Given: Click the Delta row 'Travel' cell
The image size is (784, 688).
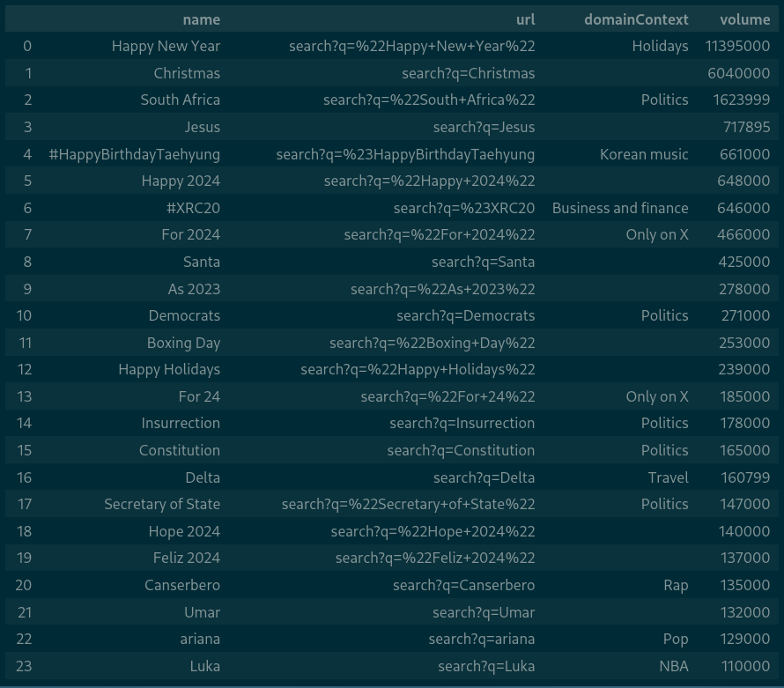Looking at the screenshot, I should click(x=668, y=477).
